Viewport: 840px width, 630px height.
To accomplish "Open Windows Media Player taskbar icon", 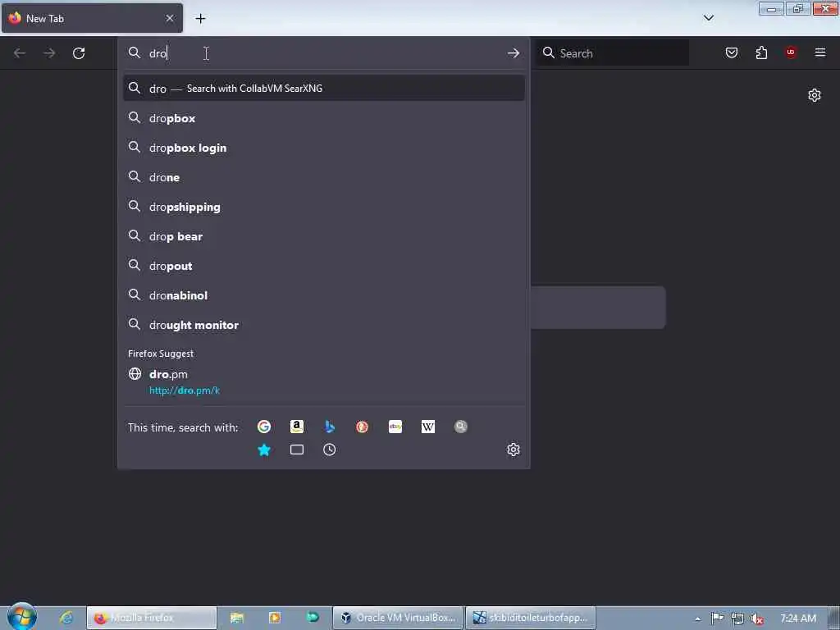I will click(275, 618).
